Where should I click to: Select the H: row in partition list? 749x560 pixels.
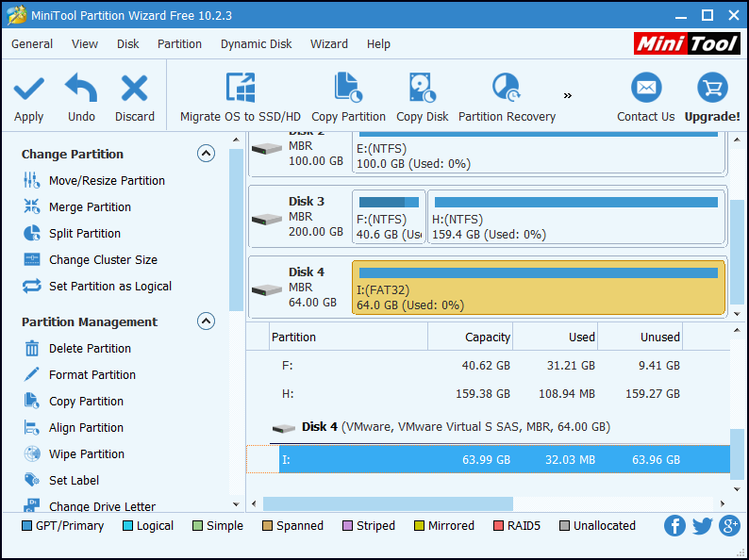pos(489,394)
